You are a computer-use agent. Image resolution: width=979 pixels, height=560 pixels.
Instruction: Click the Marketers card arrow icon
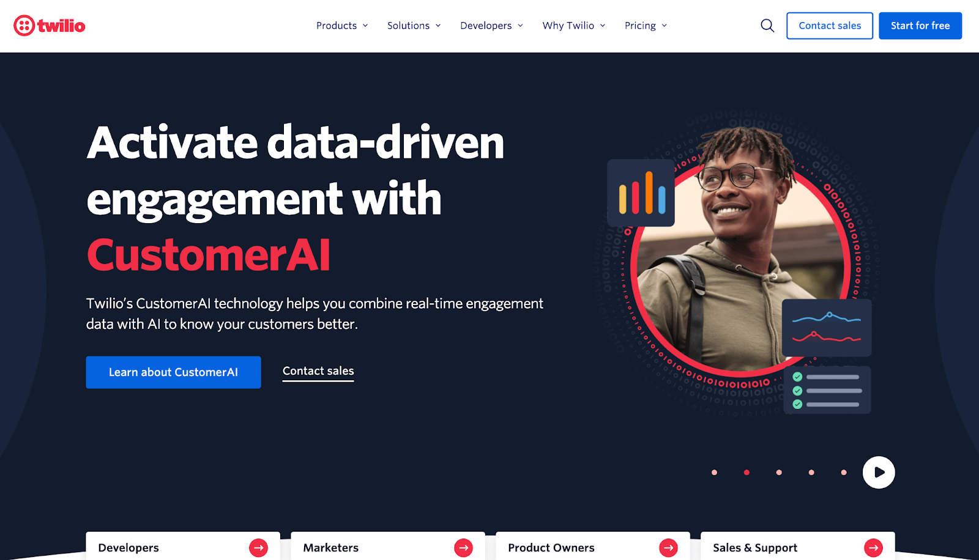click(x=464, y=548)
